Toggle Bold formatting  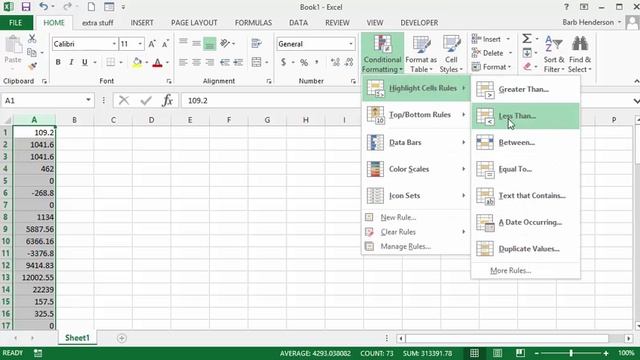coord(58,62)
